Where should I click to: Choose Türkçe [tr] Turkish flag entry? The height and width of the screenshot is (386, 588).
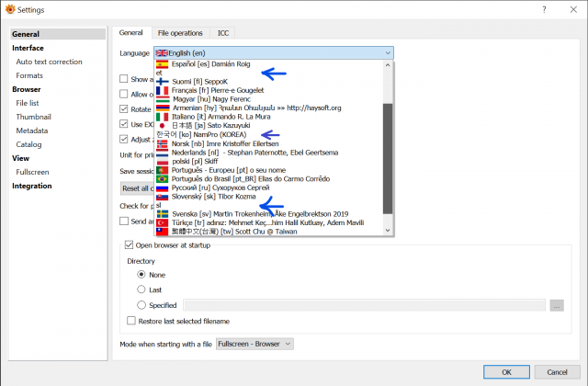pos(269,222)
